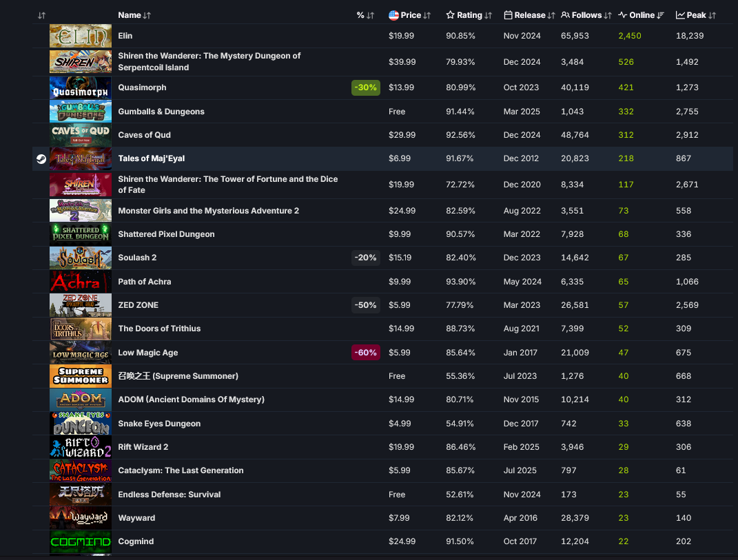Open the Elin game link
Screen dimensions: 738x560
(125, 36)
